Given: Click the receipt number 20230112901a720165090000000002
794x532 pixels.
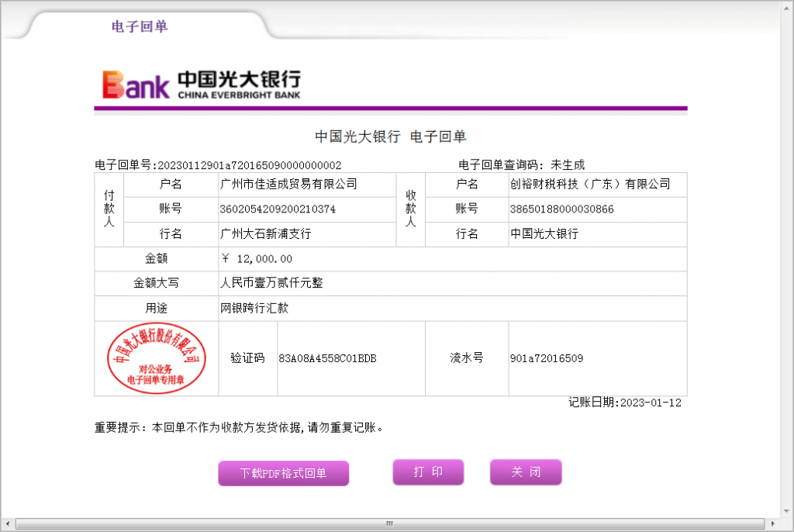Looking at the screenshot, I should tap(250, 166).
